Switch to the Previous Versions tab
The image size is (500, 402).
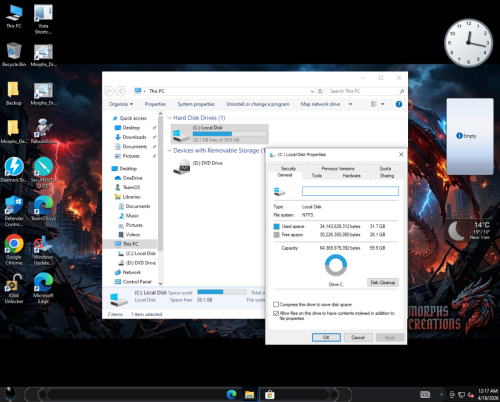click(338, 168)
